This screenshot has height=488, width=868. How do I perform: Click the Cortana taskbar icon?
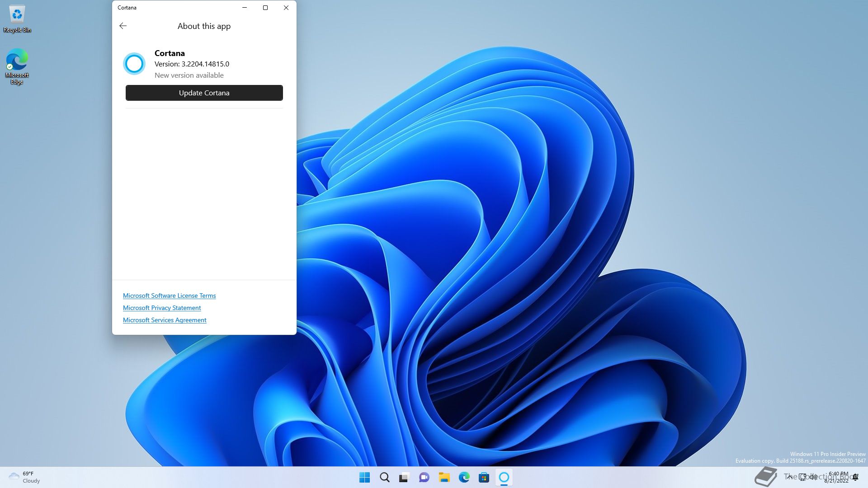pos(504,477)
